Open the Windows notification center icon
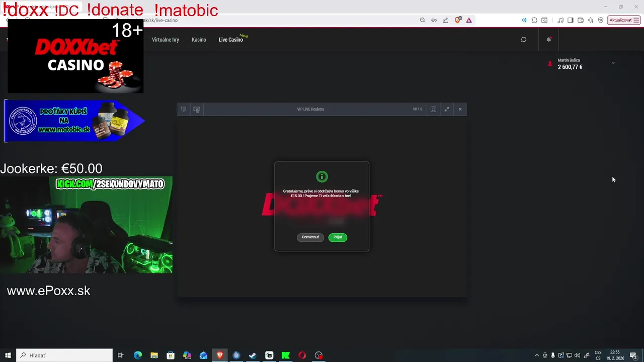Viewport: 644px width, 362px height. 633,355
